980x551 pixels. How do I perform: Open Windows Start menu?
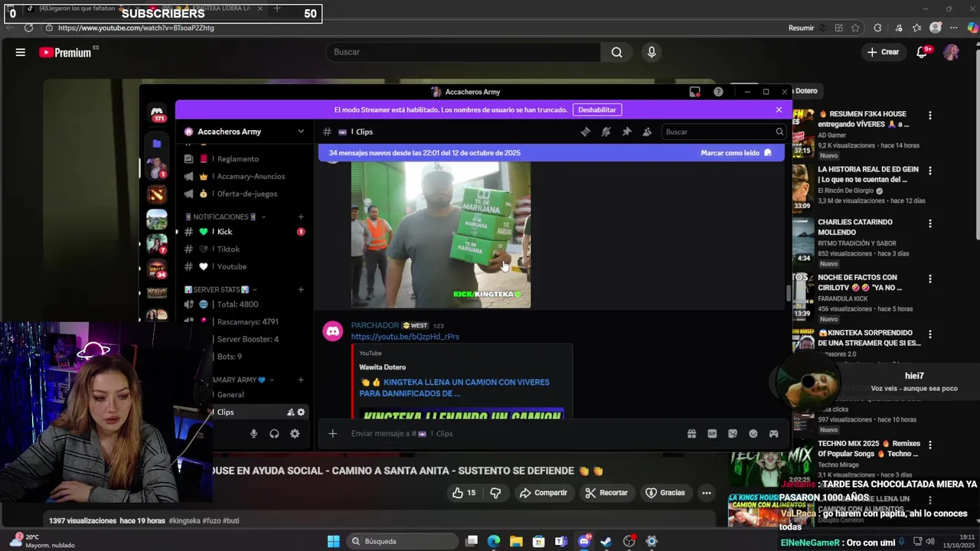click(334, 541)
